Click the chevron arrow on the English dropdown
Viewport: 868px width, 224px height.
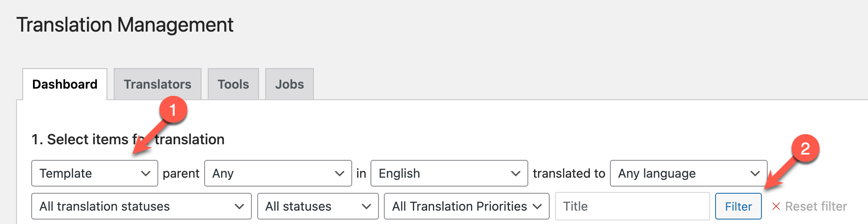click(515, 173)
